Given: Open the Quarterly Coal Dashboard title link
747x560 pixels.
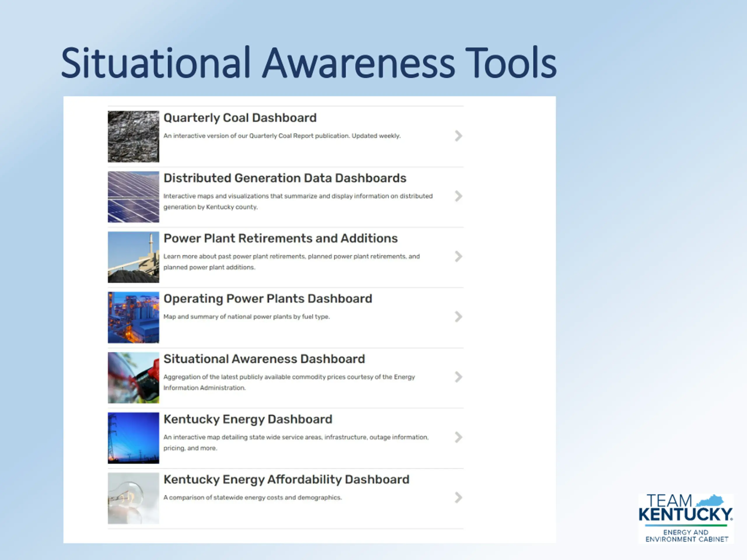Looking at the screenshot, I should tap(240, 118).
